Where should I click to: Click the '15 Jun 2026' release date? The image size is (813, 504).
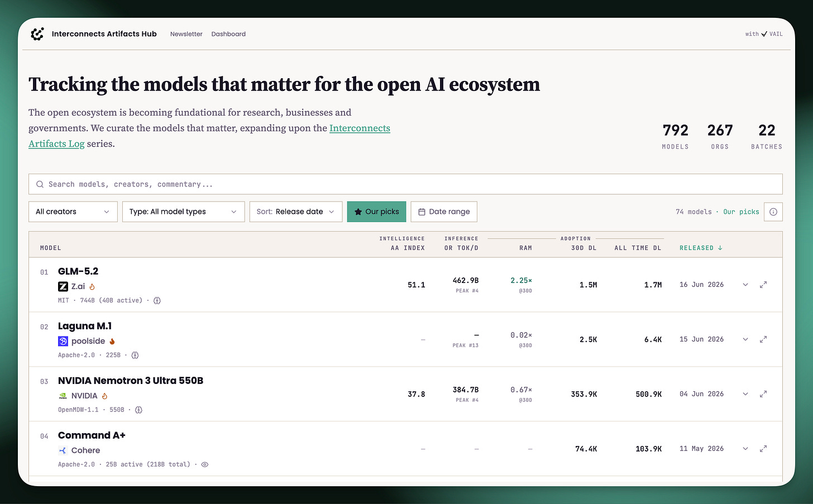pyautogui.click(x=701, y=339)
